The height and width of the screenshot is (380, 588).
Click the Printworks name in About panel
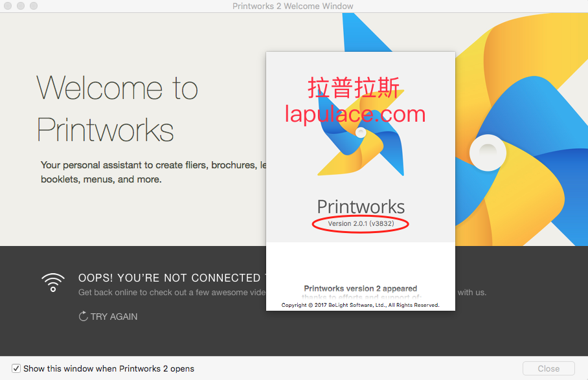[361, 206]
